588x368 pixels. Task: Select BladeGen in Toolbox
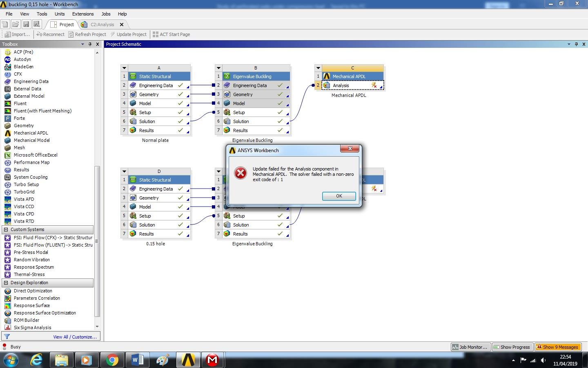[23, 67]
